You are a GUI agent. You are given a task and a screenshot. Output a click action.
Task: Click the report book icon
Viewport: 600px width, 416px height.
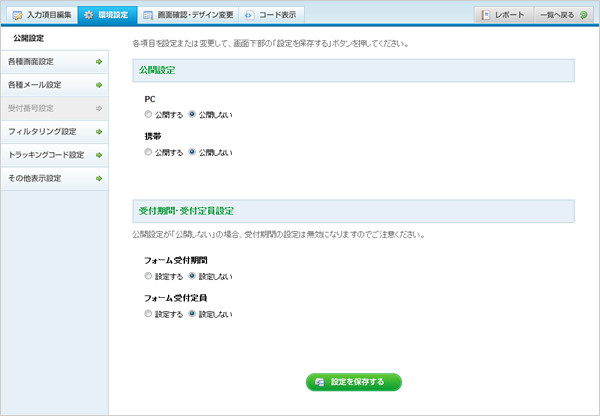pos(486,15)
